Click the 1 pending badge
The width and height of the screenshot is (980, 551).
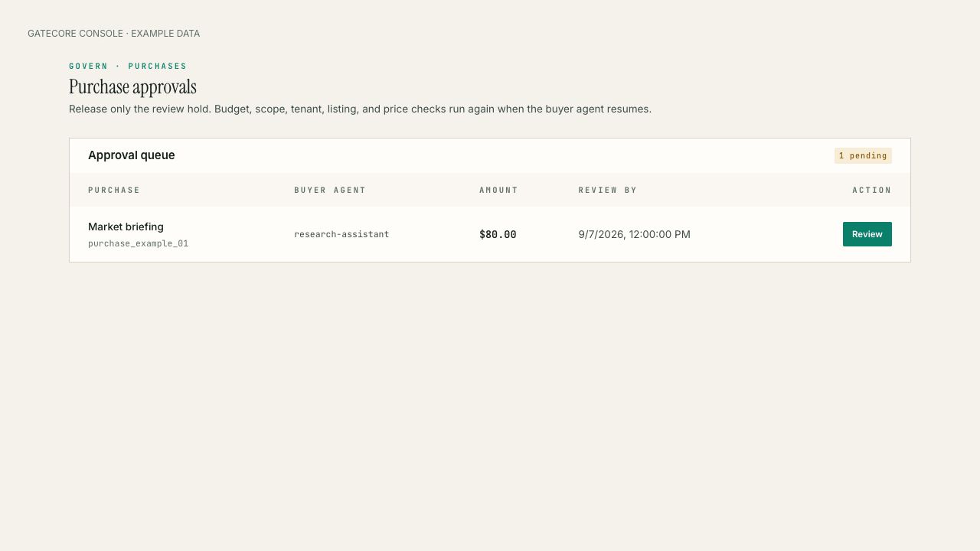click(x=863, y=155)
